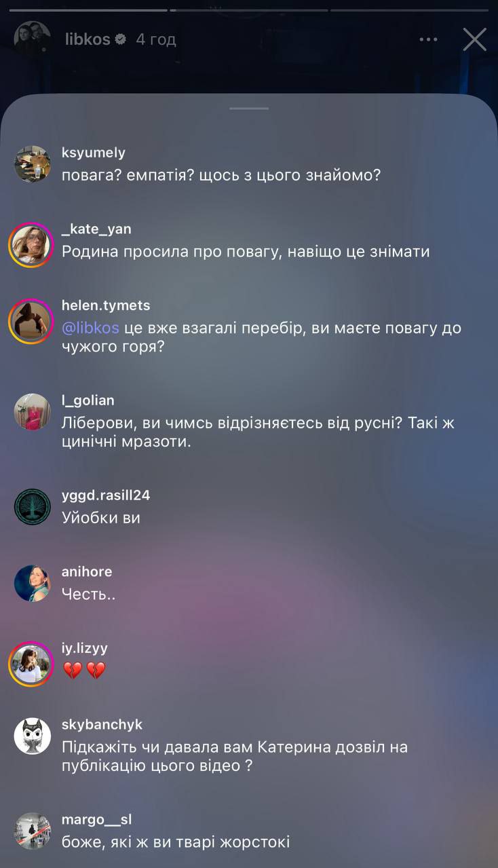498x868 pixels.
Task: Open margo__sl's profile avatar
Action: click(32, 831)
